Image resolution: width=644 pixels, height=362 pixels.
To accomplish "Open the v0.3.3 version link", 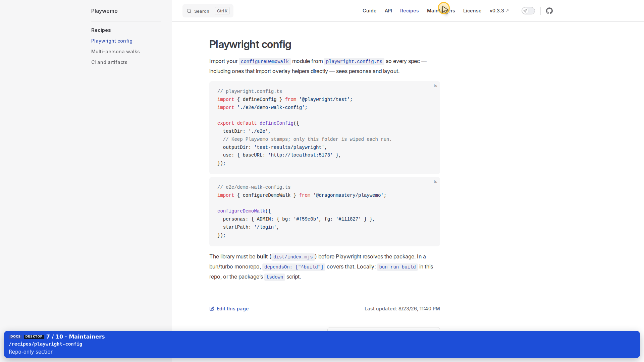I will [499, 11].
